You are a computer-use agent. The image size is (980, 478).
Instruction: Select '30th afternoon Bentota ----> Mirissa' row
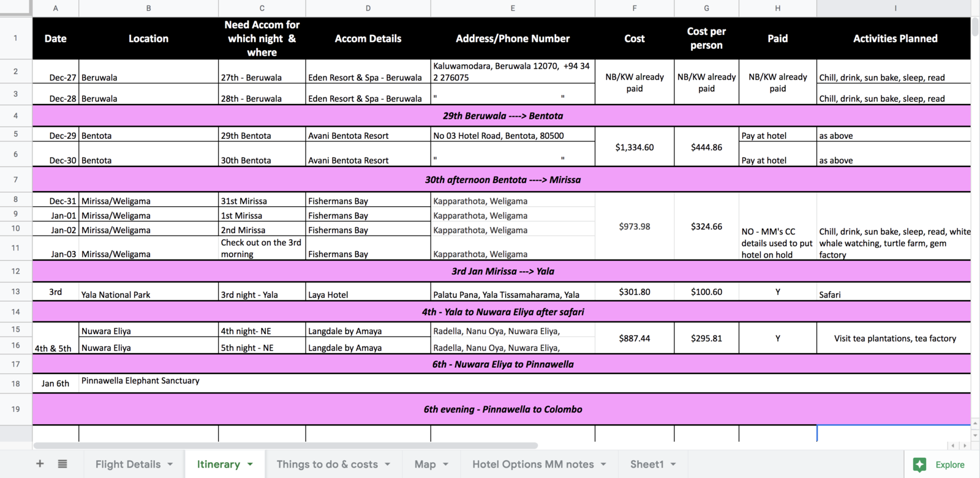click(x=502, y=179)
